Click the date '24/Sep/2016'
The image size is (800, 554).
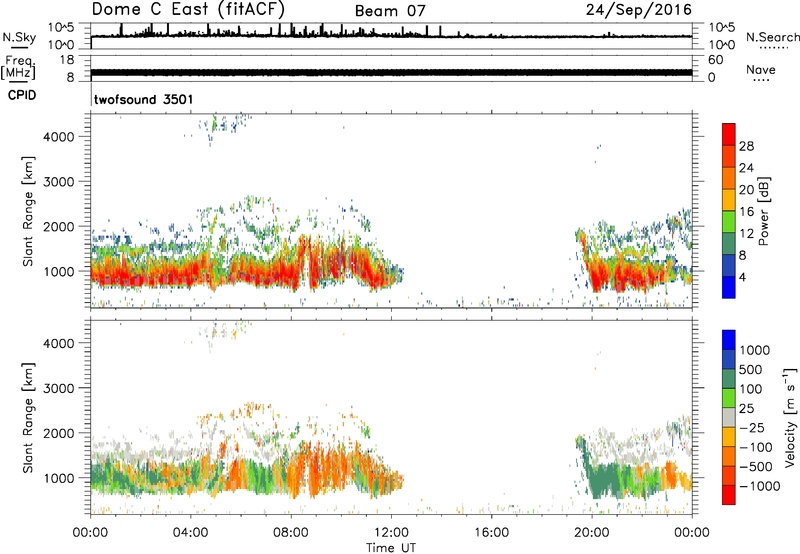[638, 10]
